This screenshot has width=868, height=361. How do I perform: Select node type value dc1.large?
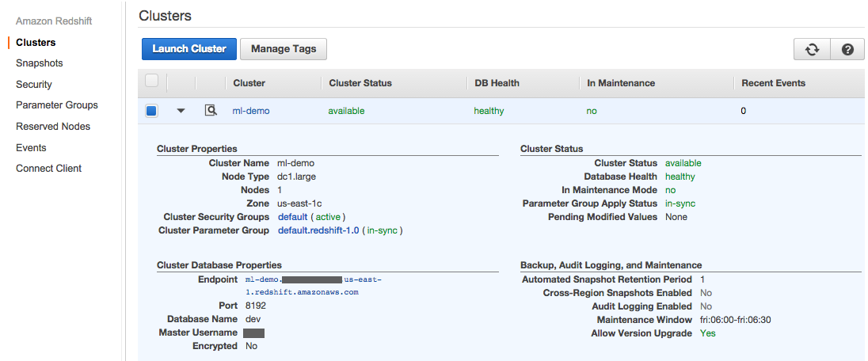297,177
